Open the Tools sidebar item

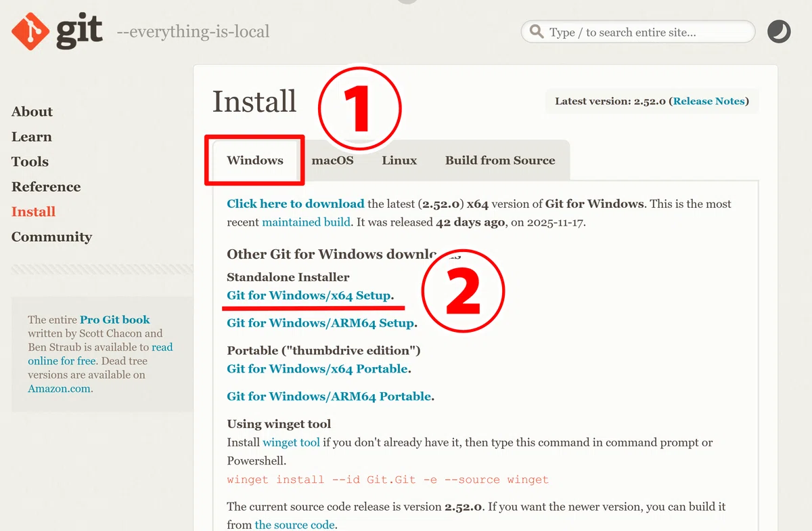[x=30, y=162]
